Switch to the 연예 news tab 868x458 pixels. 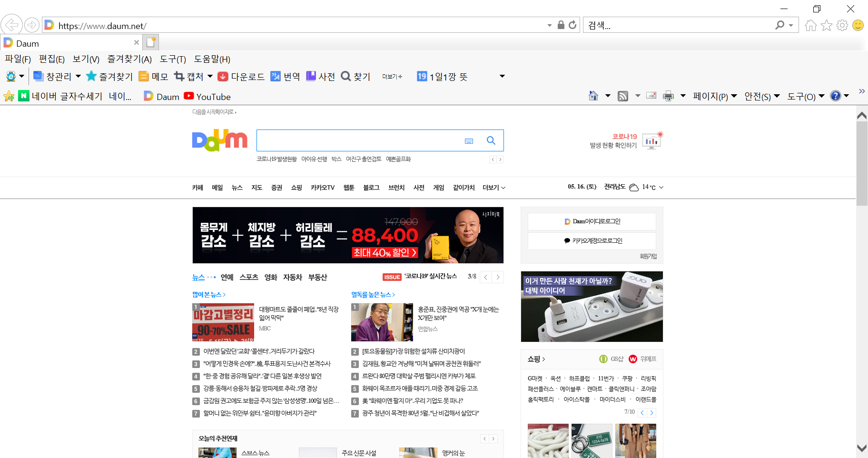pyautogui.click(x=227, y=277)
